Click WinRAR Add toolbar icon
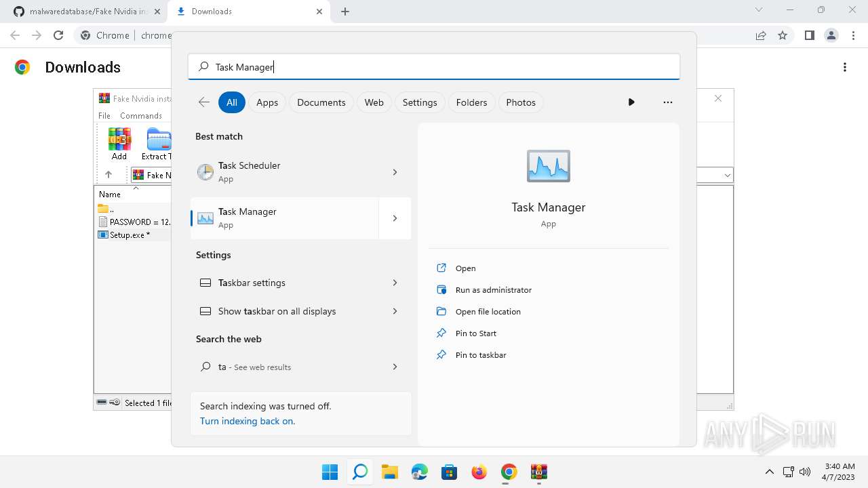Screen dimensions: 868x488 point(119,144)
